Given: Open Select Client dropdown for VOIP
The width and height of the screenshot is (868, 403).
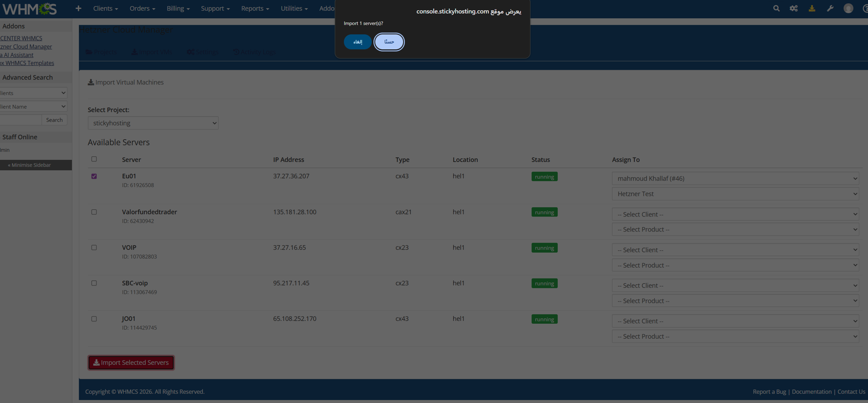Looking at the screenshot, I should [x=735, y=250].
